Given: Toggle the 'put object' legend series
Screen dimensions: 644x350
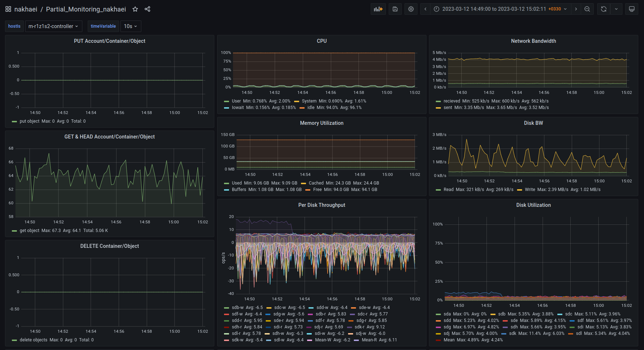Looking at the screenshot, I should tap(29, 121).
